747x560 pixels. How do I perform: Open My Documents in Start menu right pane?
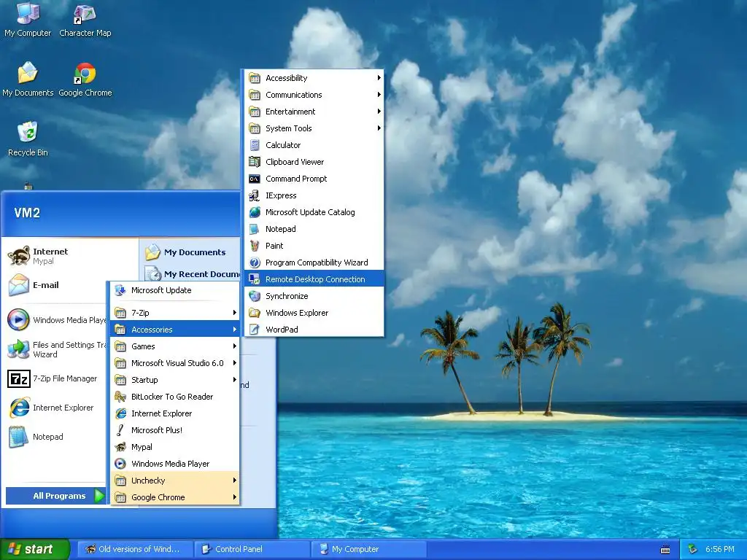(x=190, y=252)
